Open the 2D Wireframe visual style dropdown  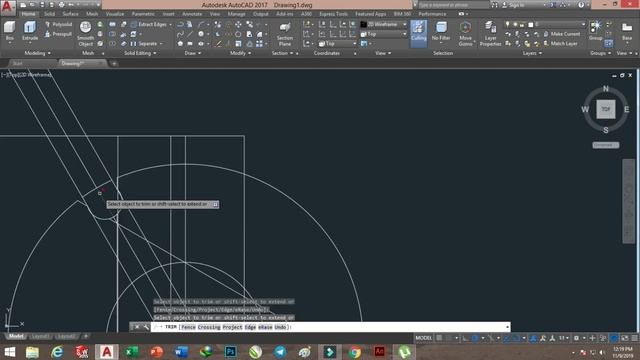384,24
